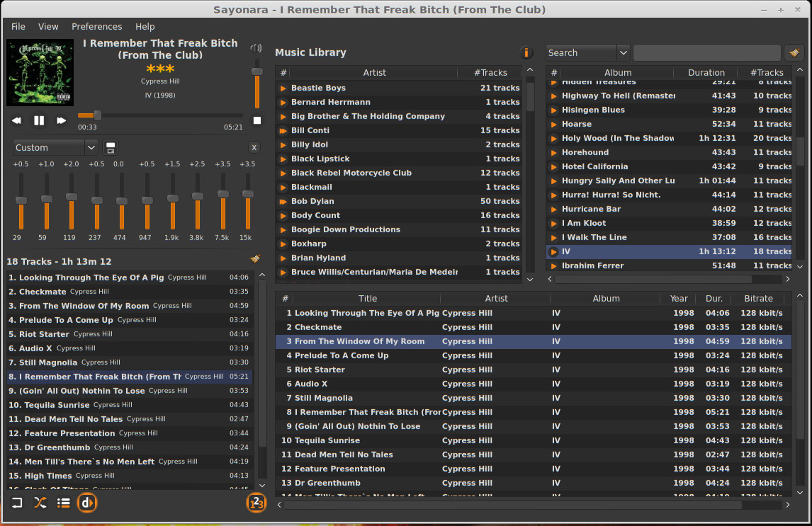This screenshot has width=812, height=526.
Task: Close the equalizer panel
Action: 254,147
